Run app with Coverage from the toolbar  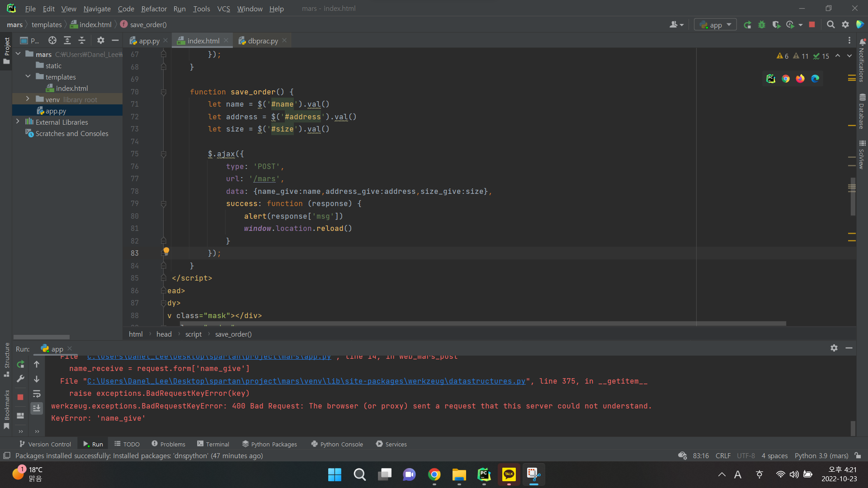[776, 25]
